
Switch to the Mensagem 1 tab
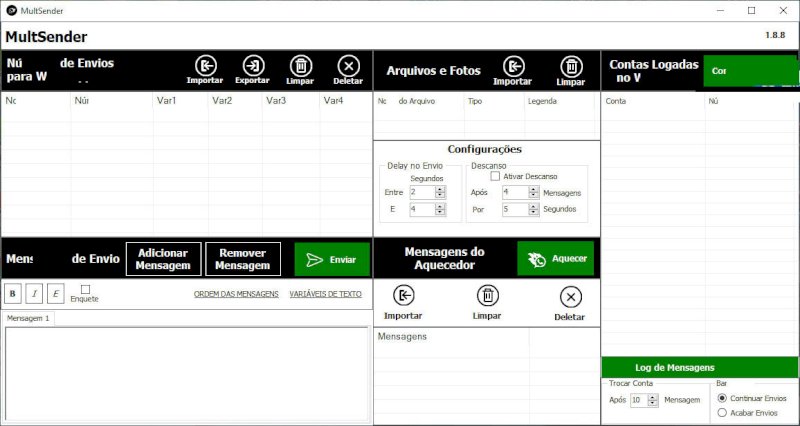pyautogui.click(x=29, y=318)
